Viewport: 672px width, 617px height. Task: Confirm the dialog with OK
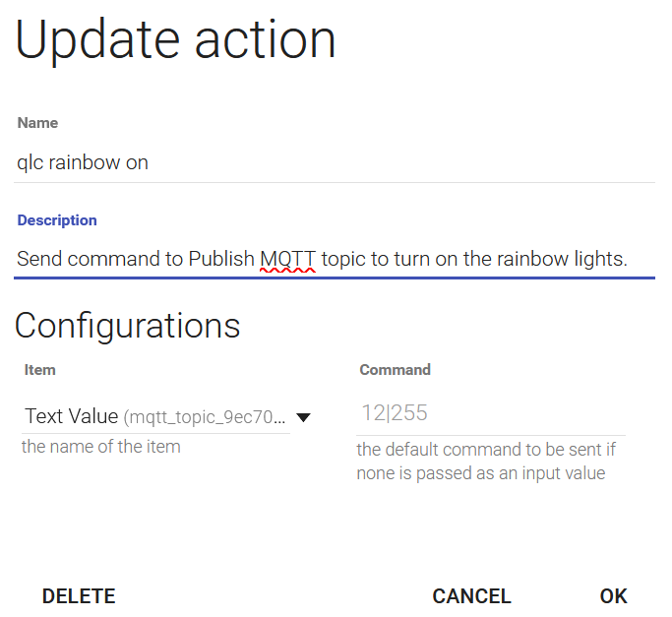(x=613, y=596)
